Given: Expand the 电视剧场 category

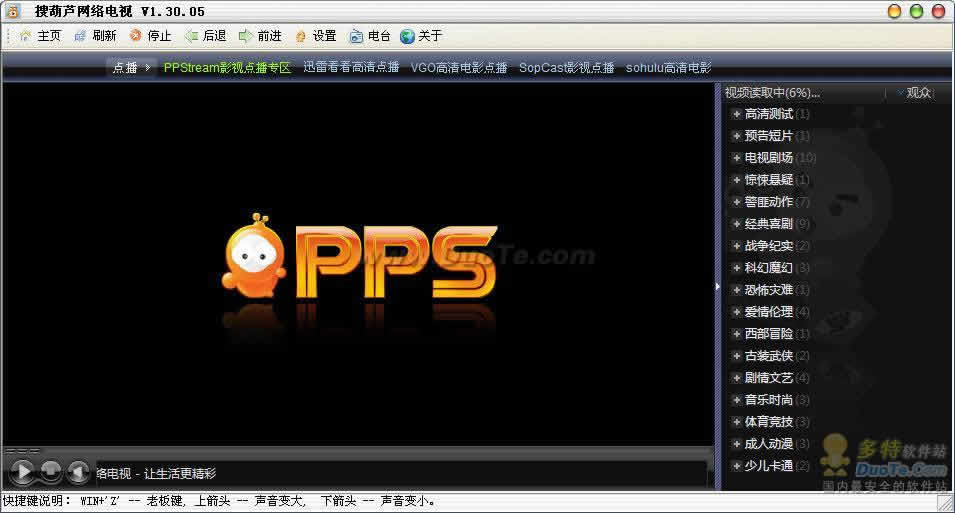Looking at the screenshot, I should tap(736, 158).
